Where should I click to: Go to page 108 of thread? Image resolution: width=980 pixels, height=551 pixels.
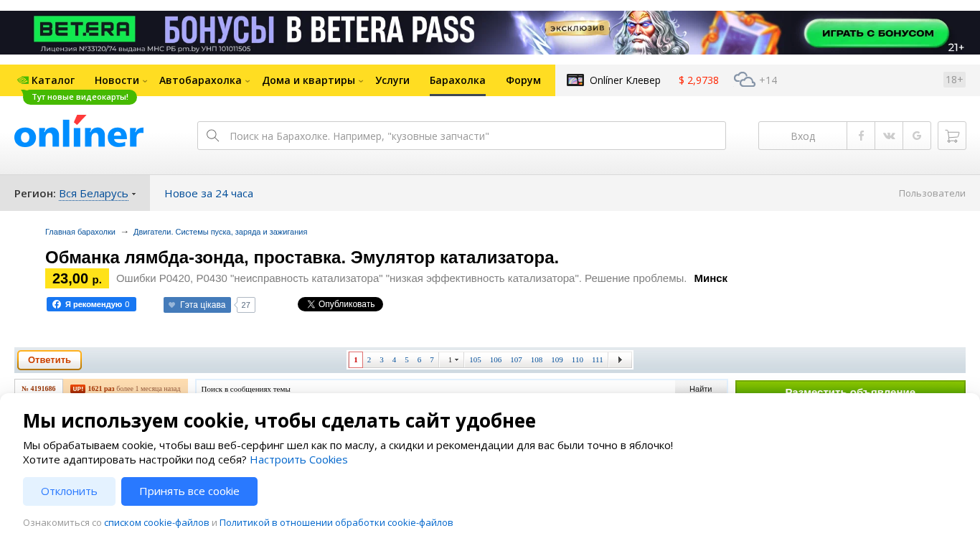click(x=537, y=359)
